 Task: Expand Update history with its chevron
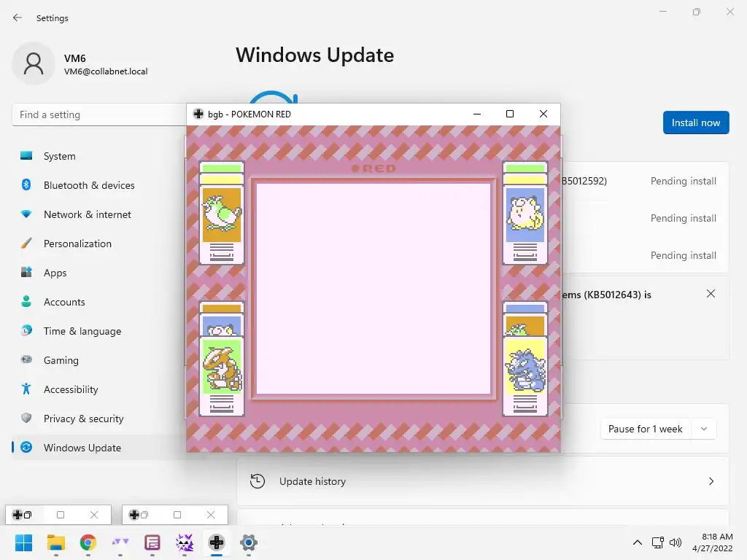point(711,481)
